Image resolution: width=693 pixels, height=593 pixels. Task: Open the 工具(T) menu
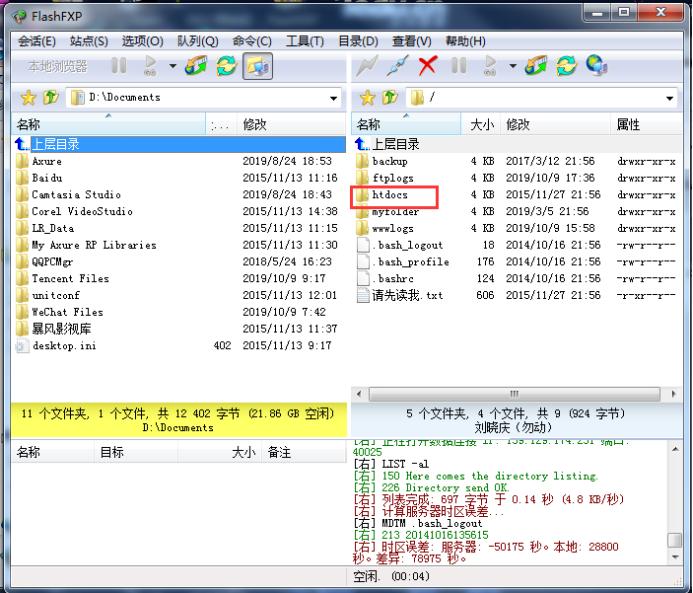[305, 41]
